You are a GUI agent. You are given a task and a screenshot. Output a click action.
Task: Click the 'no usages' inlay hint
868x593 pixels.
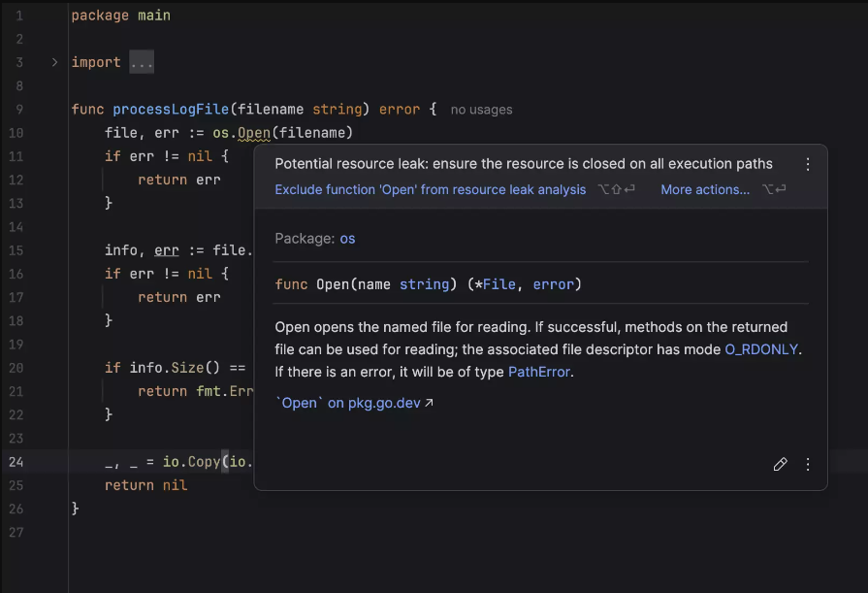tap(481, 110)
